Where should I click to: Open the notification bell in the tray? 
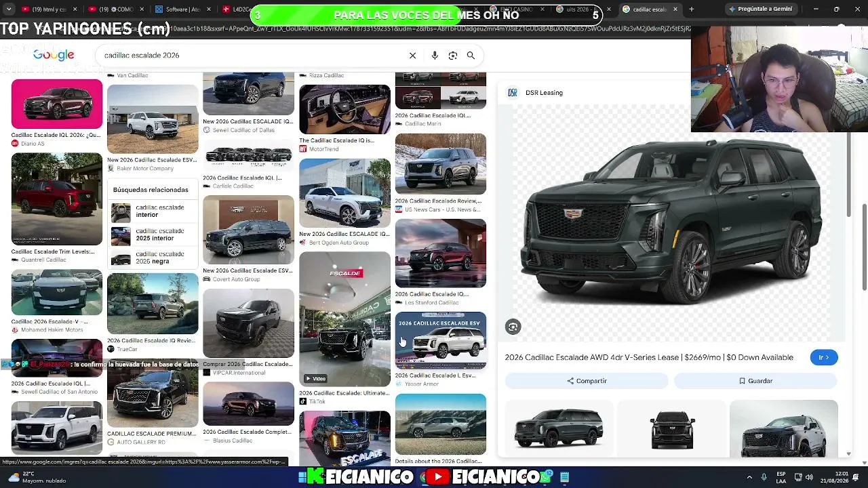coord(856,477)
